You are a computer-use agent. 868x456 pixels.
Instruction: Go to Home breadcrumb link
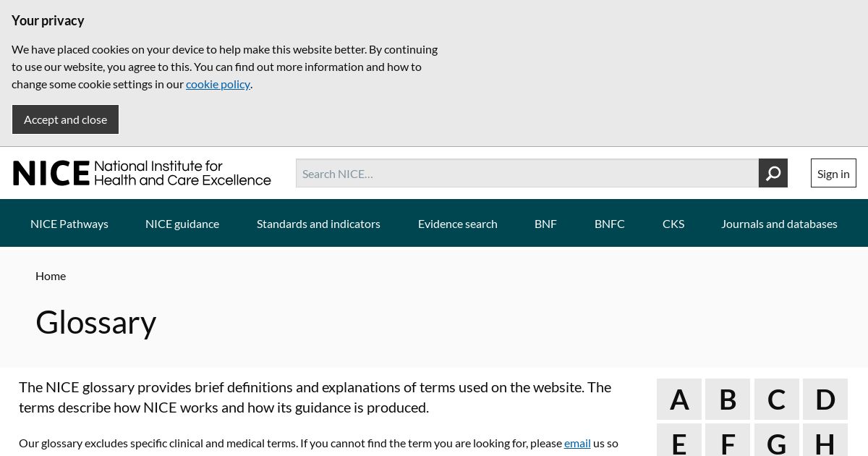pos(51,276)
